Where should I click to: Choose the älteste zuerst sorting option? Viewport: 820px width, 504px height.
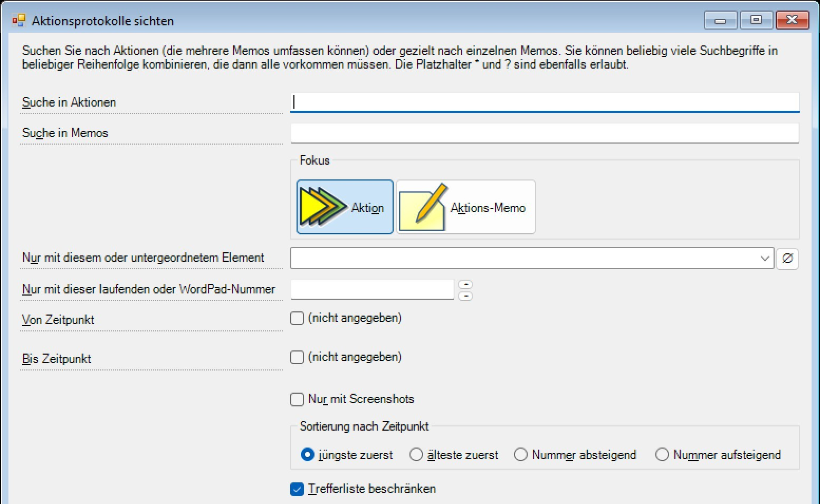point(416,454)
